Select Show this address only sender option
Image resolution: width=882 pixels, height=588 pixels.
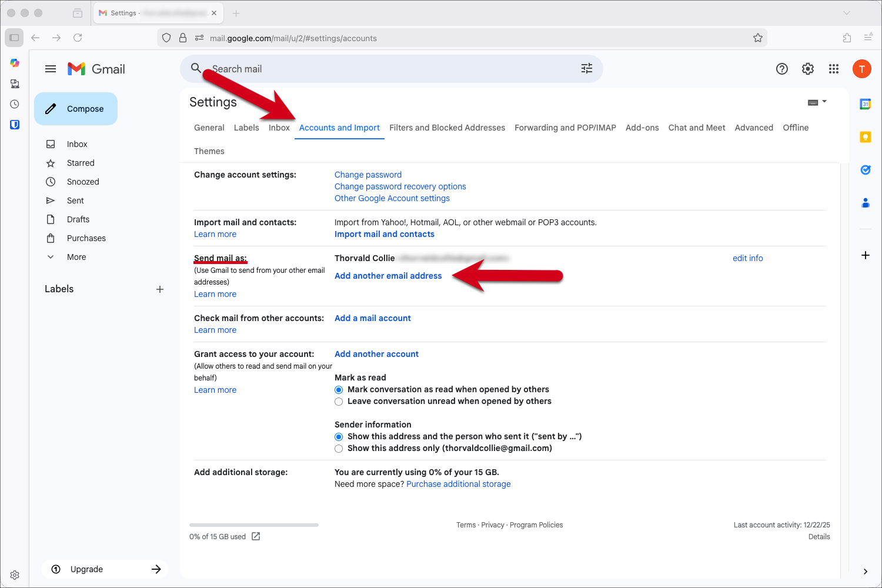point(339,448)
